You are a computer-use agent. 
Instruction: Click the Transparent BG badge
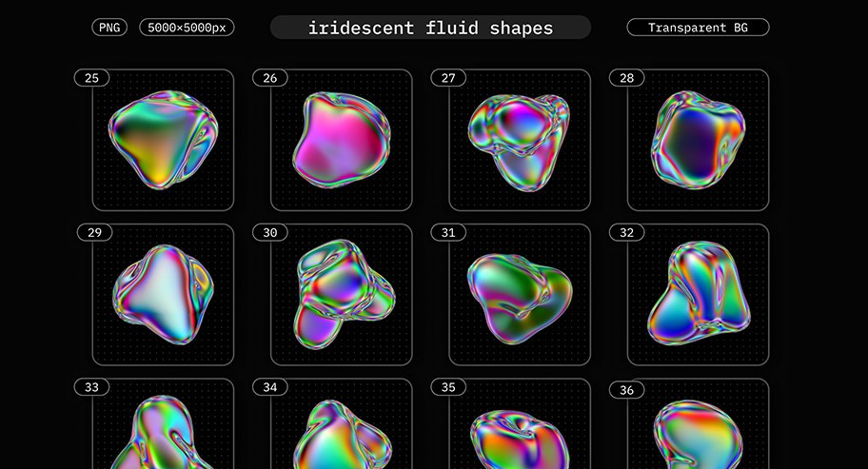(698, 27)
